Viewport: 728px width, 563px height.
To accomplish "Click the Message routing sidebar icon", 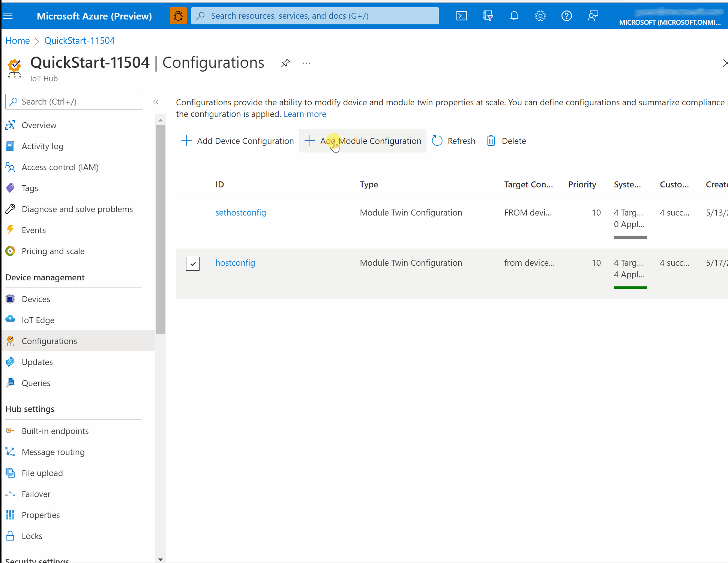I will point(10,452).
